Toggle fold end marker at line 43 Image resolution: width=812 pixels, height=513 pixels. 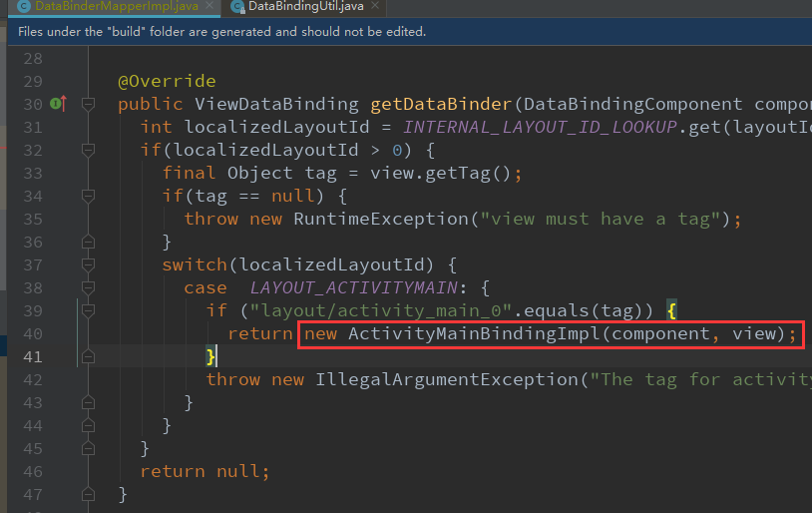[88, 402]
